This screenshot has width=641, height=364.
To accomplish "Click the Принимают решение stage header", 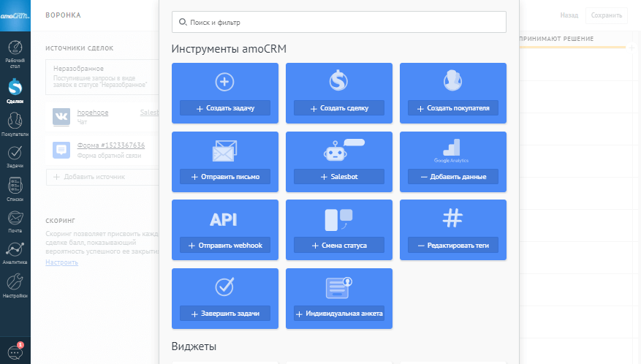I will 556,39.
